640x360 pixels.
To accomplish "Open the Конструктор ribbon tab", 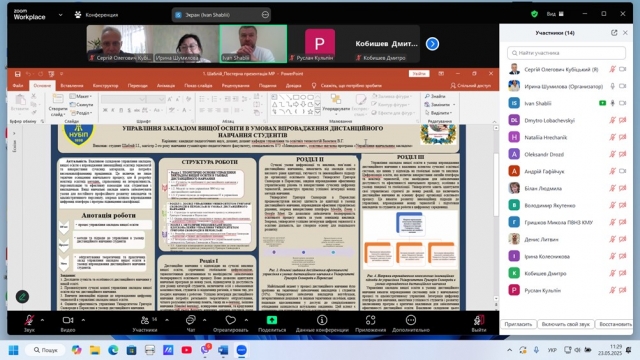I will (x=105, y=86).
